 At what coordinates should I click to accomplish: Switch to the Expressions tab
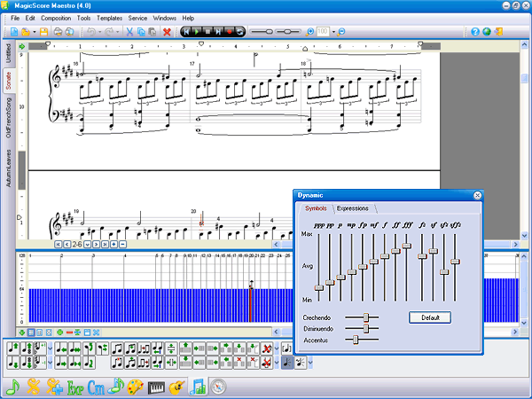353,208
